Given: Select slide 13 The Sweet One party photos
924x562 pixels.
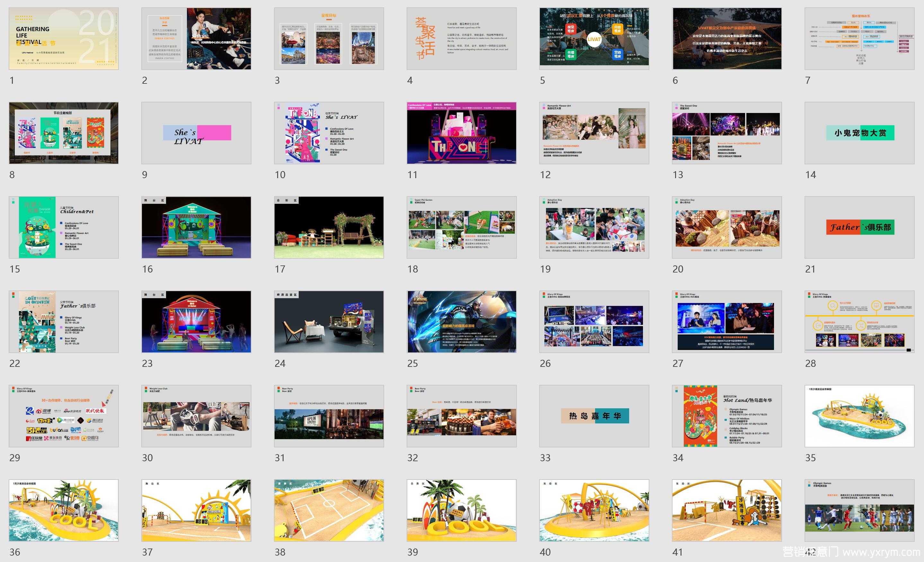Looking at the screenshot, I should (x=727, y=133).
